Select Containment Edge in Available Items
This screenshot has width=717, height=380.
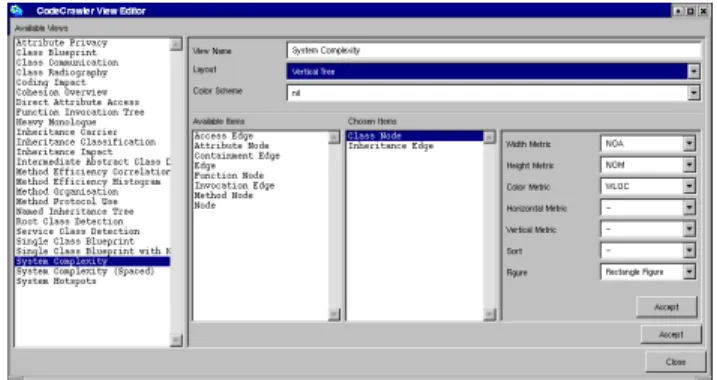[237, 156]
